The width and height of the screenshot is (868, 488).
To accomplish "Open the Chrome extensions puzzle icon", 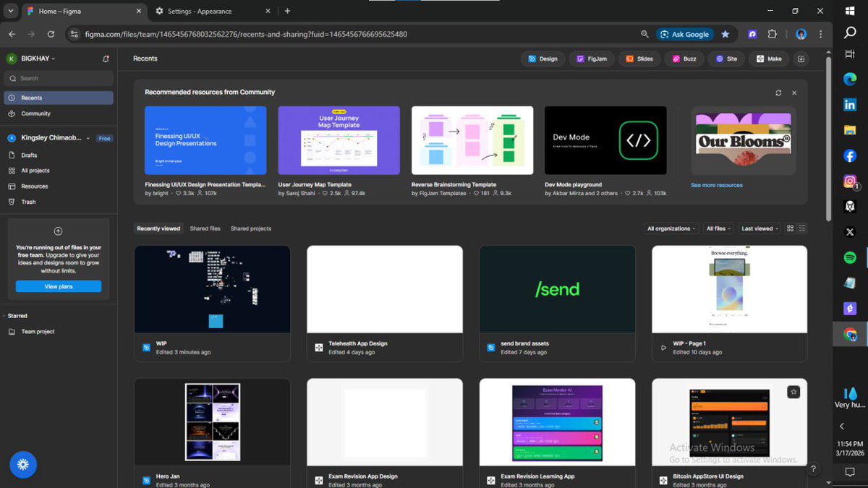I will pos(772,34).
